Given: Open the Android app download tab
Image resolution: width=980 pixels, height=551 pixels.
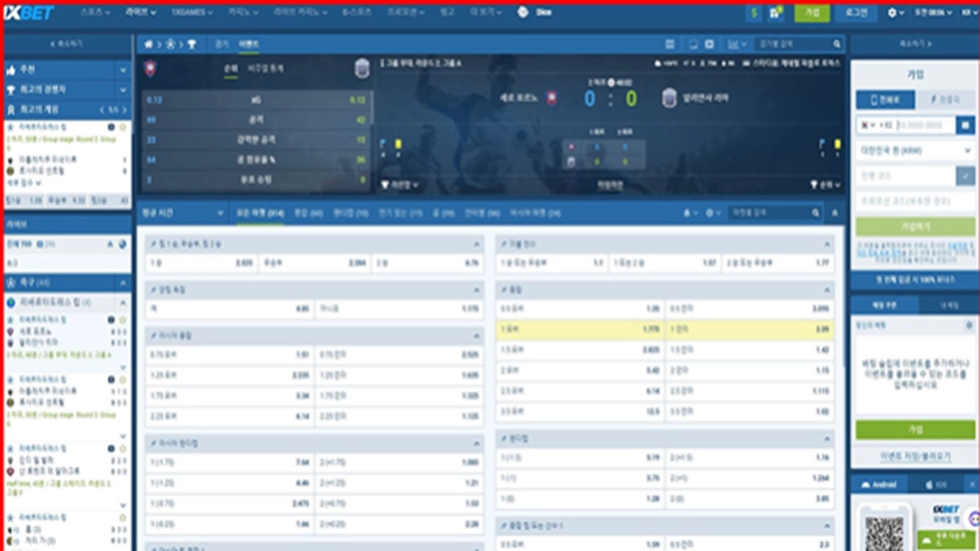Looking at the screenshot, I should click(x=881, y=485).
